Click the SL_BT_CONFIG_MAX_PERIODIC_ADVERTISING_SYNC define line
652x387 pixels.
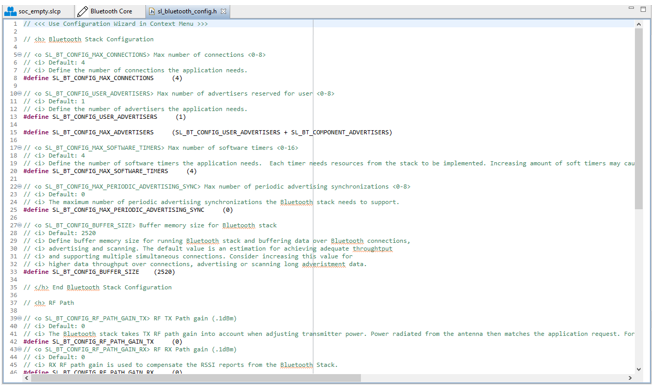(x=128, y=210)
